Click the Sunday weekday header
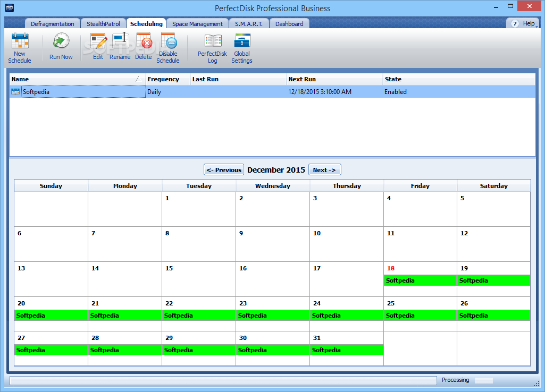The width and height of the screenshot is (545, 392). click(x=51, y=186)
